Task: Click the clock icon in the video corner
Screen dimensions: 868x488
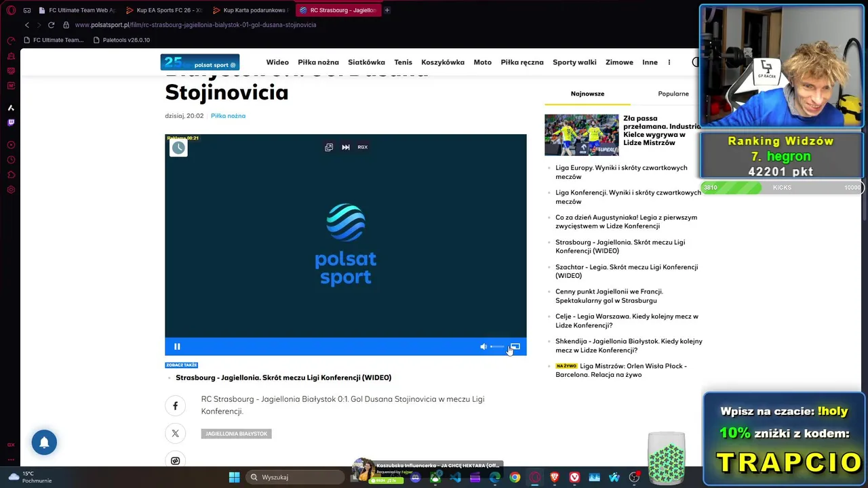Action: tap(178, 148)
